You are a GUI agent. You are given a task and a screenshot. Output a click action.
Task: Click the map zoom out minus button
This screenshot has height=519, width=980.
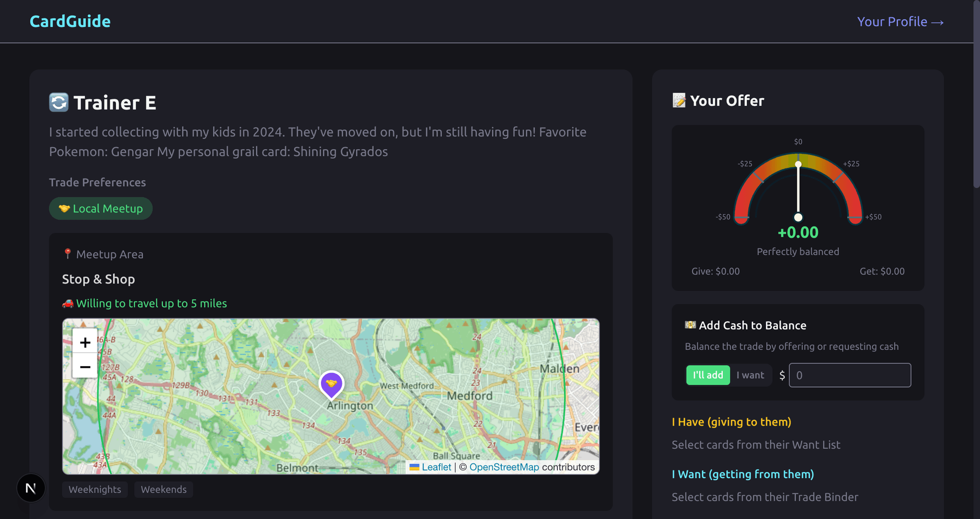pos(85,366)
